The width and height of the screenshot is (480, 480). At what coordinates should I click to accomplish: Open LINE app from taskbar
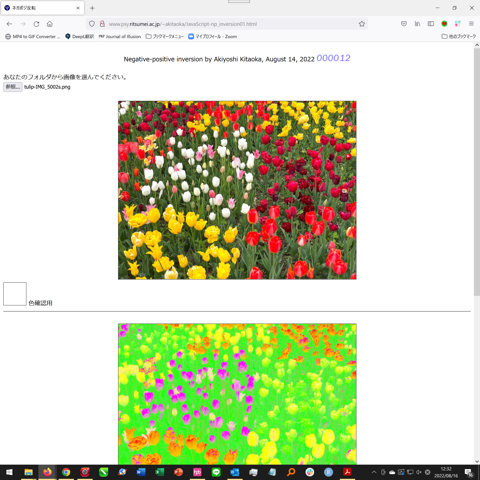(216, 472)
